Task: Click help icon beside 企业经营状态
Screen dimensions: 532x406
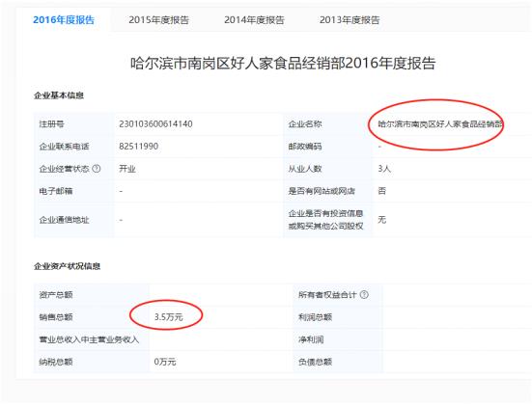Action: pos(97,169)
